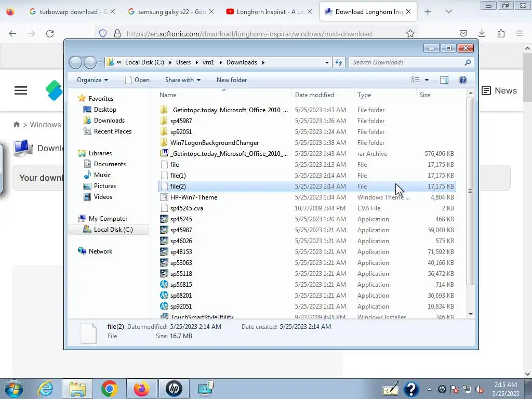Select Network in the navigation pane
This screenshot has width=532, height=399.
pos(95,251)
